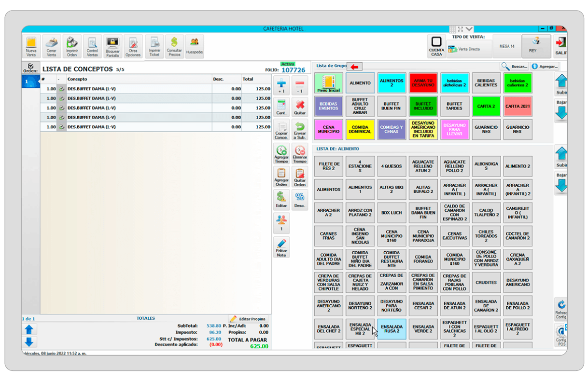Toggle the Orden checkbox above the order list
This screenshot has width=588, height=381.
[30, 66]
